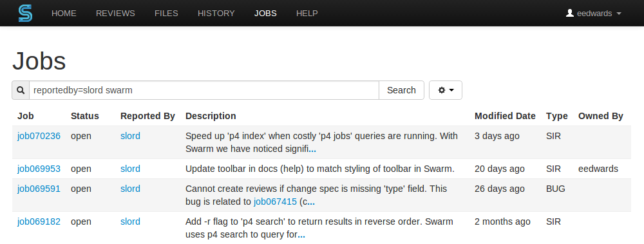
Task: Open the job067415 link in description
Action: tap(275, 202)
